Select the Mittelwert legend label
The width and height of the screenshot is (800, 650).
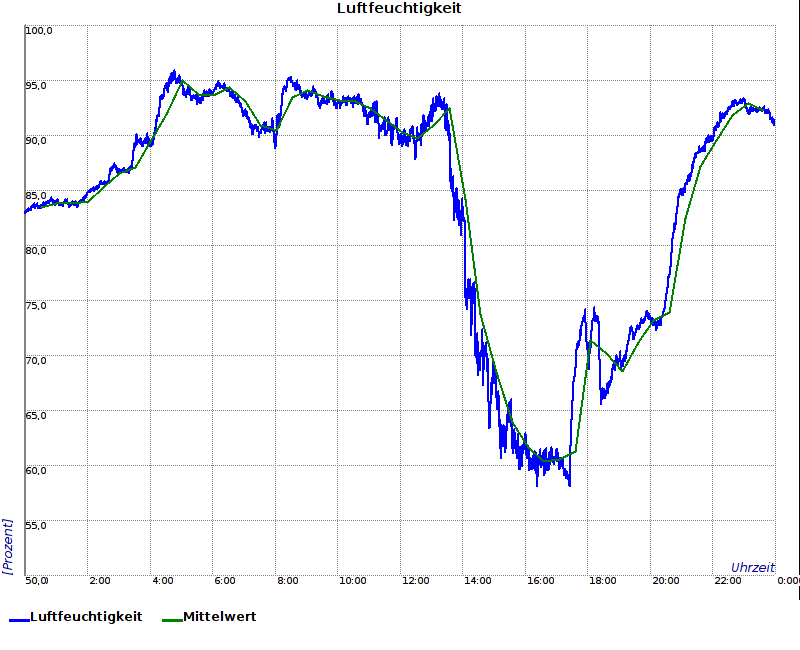tap(219, 617)
